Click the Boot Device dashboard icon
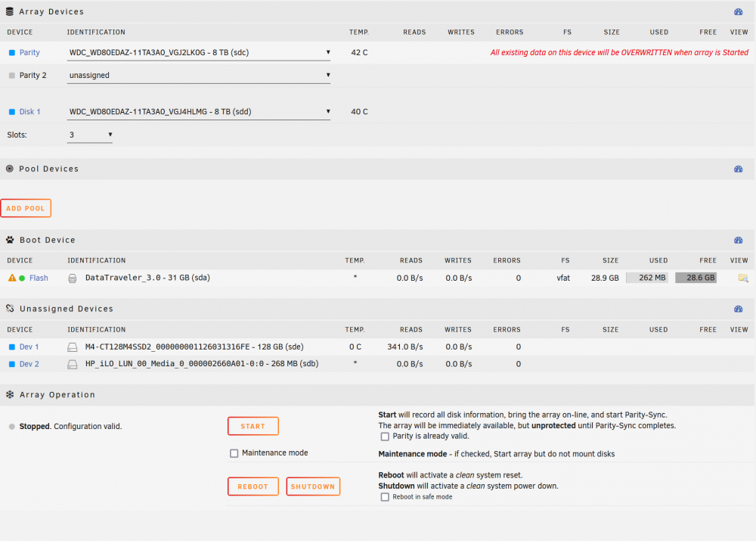This screenshot has height=541, width=756. [738, 240]
